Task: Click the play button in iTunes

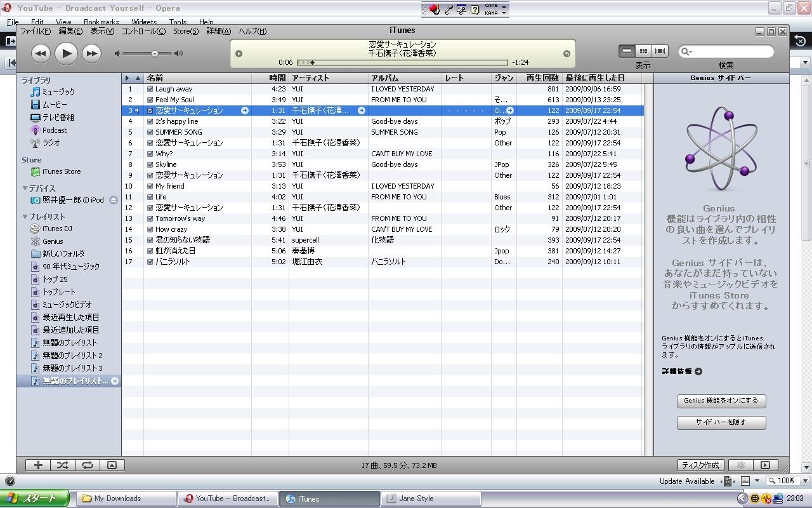Action: [x=66, y=53]
